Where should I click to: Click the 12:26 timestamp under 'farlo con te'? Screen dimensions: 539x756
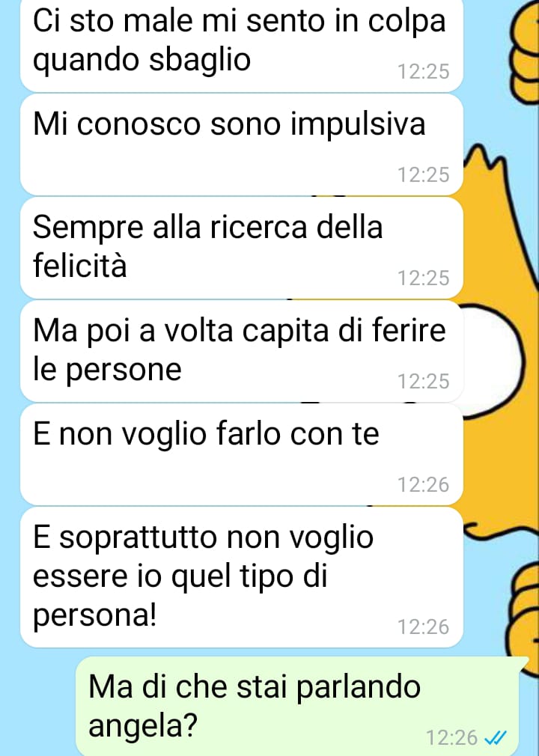point(423,484)
